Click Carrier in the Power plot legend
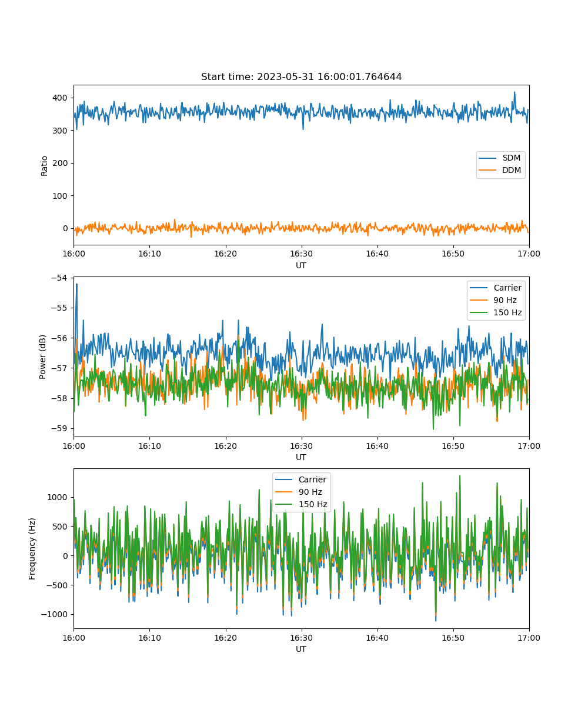The image size is (588, 706). point(496,288)
